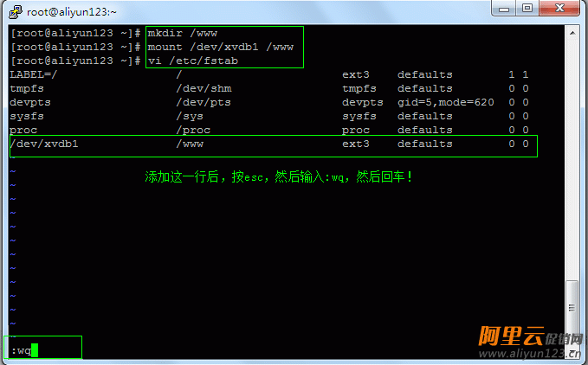Click the empty scrollbar track above the thumb
This screenshot has height=365, width=588.
[x=571, y=156]
